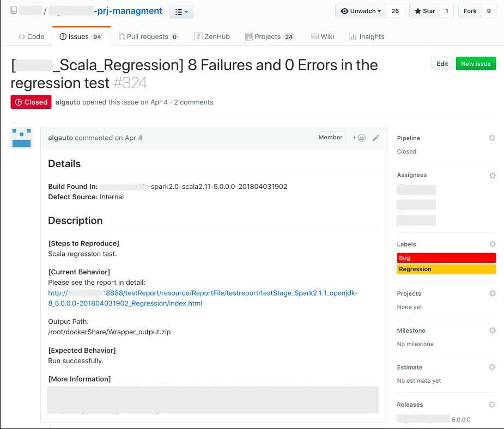The width and height of the screenshot is (504, 429).
Task: Click the red Bug label
Action: [x=446, y=258]
